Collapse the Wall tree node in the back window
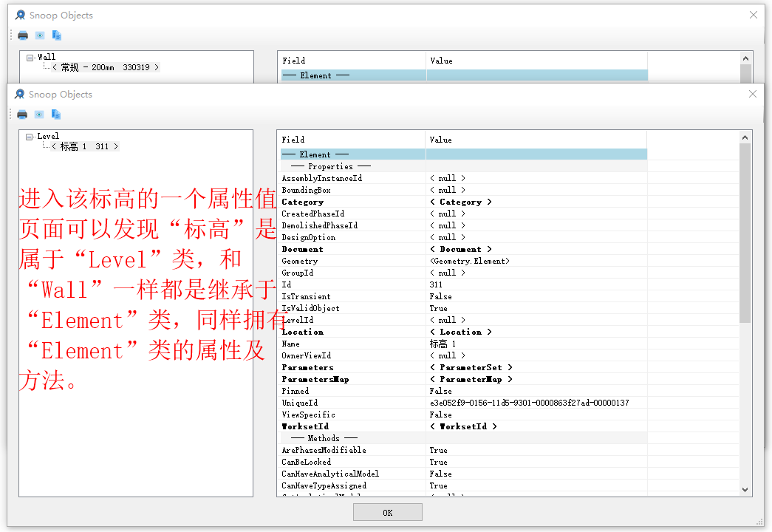This screenshot has height=532, width=772. (x=30, y=58)
